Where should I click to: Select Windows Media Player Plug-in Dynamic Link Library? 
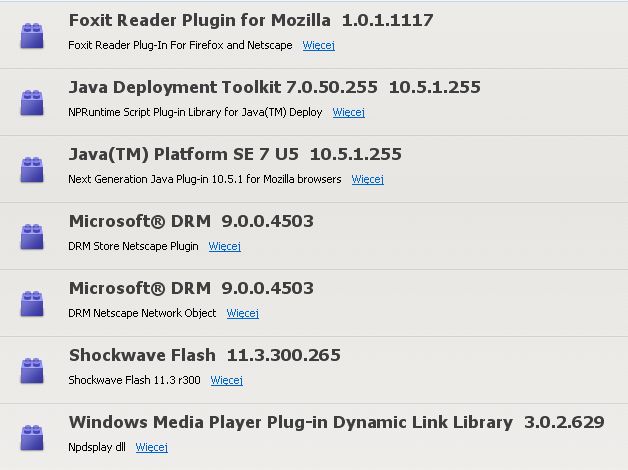(x=290, y=422)
